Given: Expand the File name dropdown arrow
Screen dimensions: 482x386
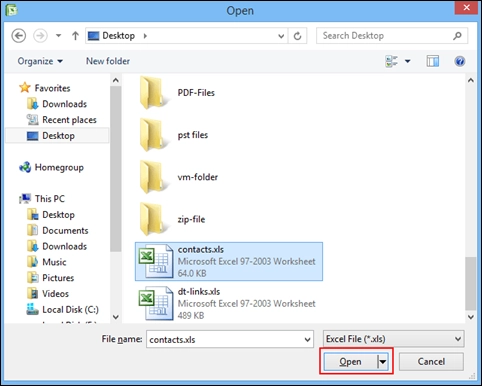Looking at the screenshot, I should 307,340.
